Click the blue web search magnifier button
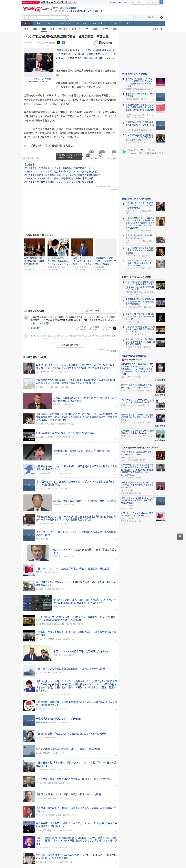Viewport: 186px width, 868px height. pyautogui.click(x=161, y=2)
